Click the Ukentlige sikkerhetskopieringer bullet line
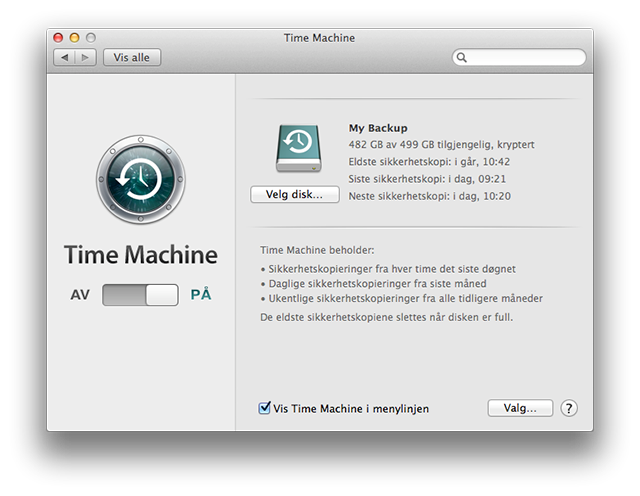The height and width of the screenshot is (496, 640). (x=402, y=298)
